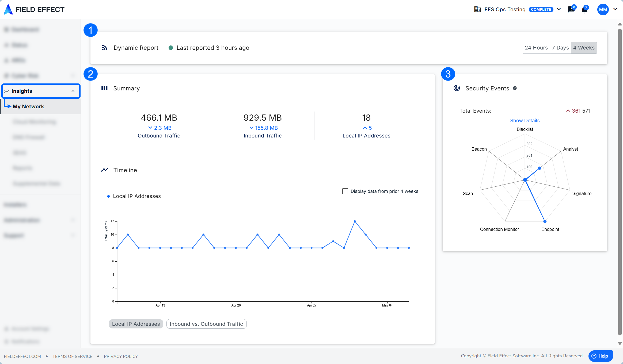Click the Field Effect logo
623x364 pixels.
point(34,9)
